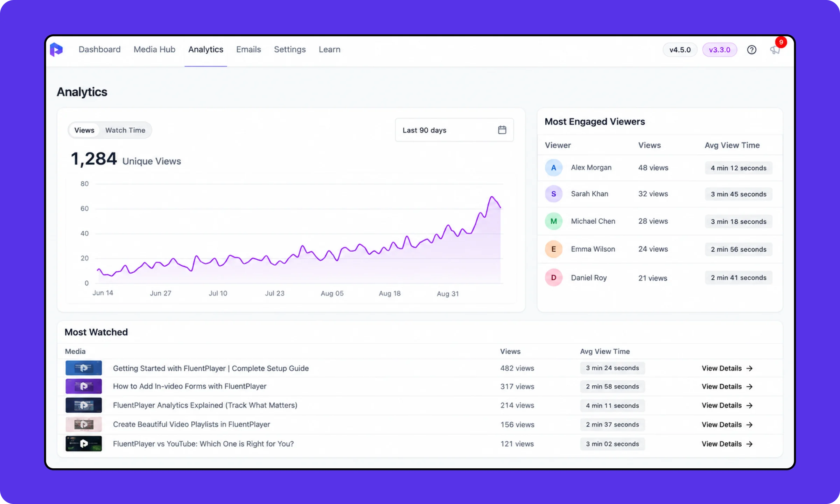
Task: Click the '482 views' cell
Action: pos(517,368)
